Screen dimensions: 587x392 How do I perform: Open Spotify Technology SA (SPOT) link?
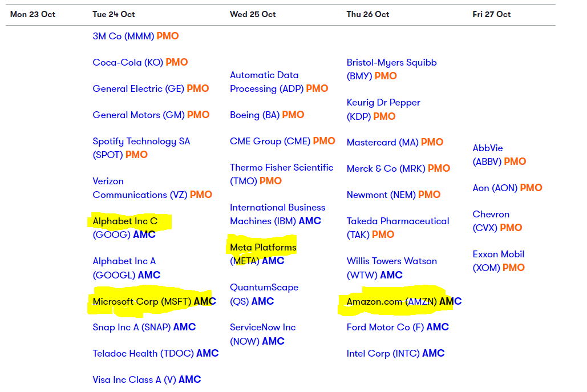pos(141,148)
